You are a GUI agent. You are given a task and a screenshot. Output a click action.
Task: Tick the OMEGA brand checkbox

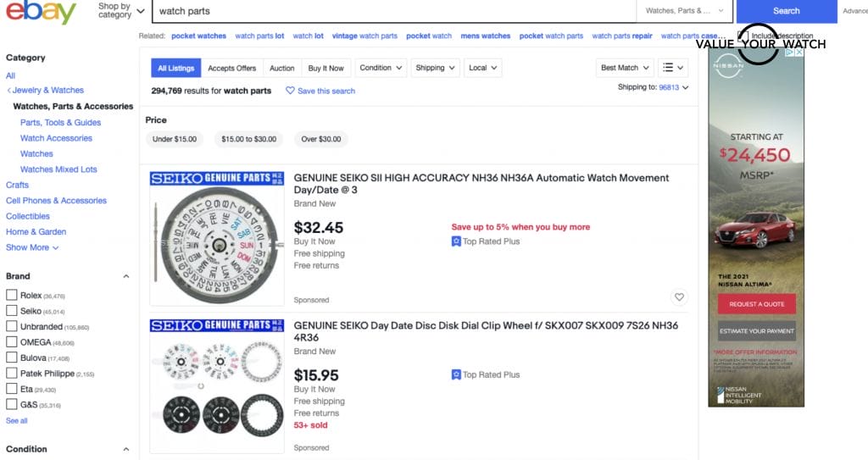coord(12,342)
